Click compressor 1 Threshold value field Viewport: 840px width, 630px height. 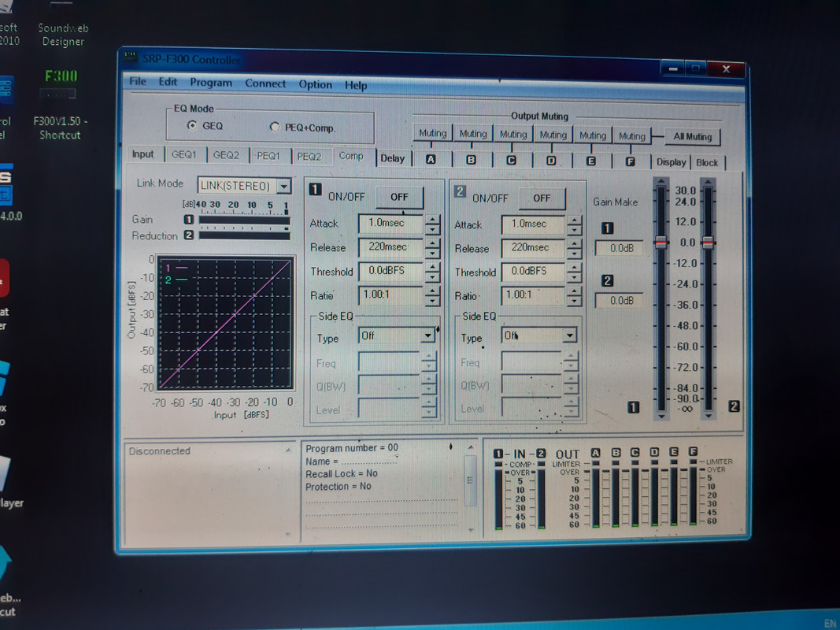click(390, 271)
